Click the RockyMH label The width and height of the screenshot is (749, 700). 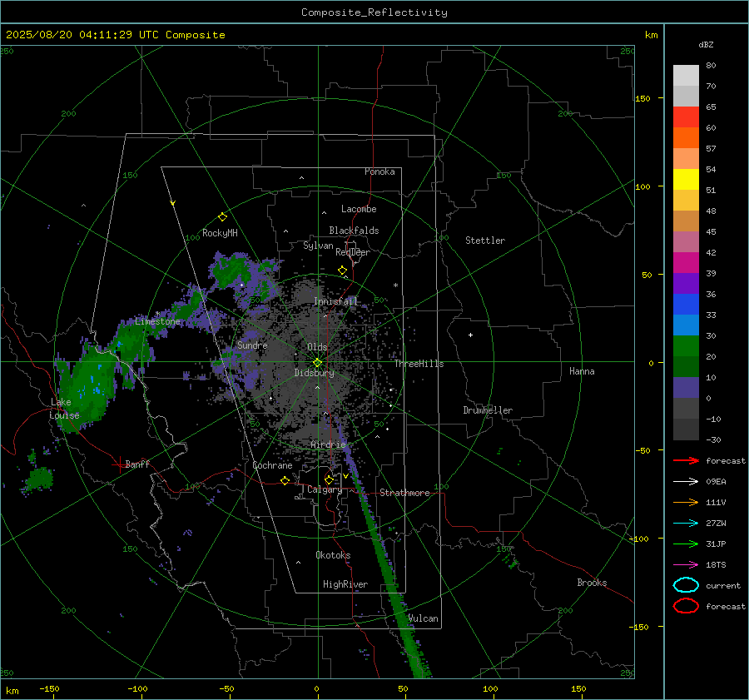[x=220, y=233]
